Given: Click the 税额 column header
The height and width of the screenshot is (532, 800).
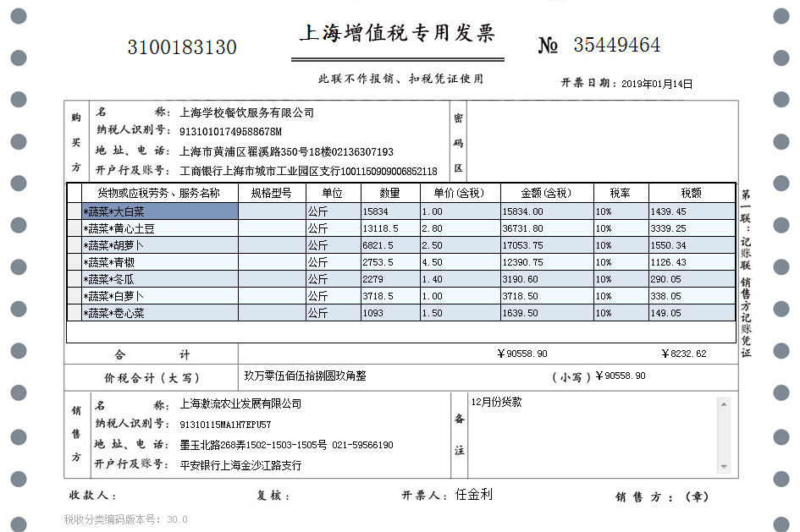Looking at the screenshot, I should pos(692,193).
